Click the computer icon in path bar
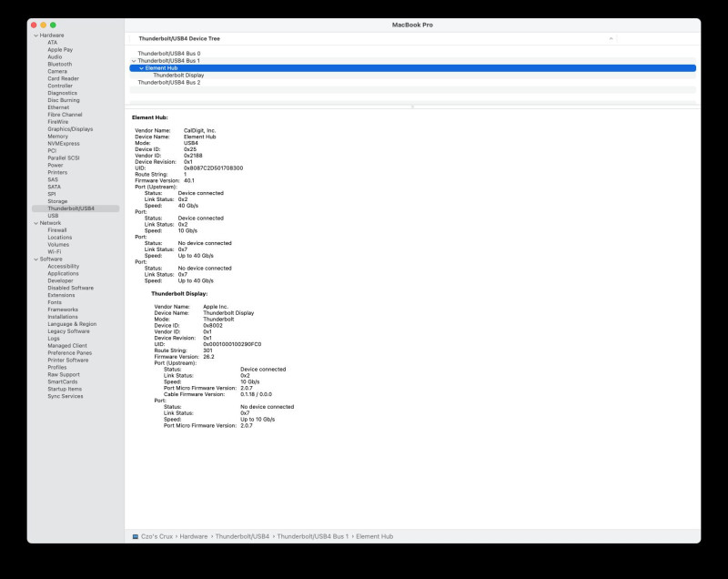This screenshot has width=728, height=579. [135, 536]
